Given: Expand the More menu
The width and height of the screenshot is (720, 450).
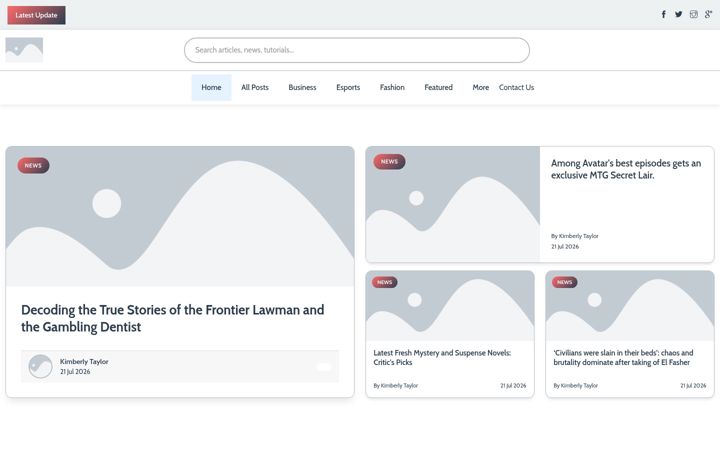Looking at the screenshot, I should [x=480, y=87].
